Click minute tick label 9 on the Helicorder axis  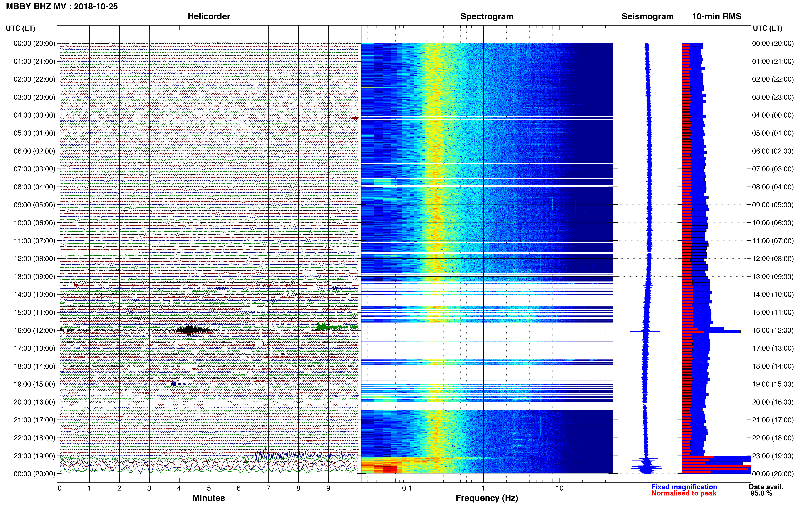point(328,488)
